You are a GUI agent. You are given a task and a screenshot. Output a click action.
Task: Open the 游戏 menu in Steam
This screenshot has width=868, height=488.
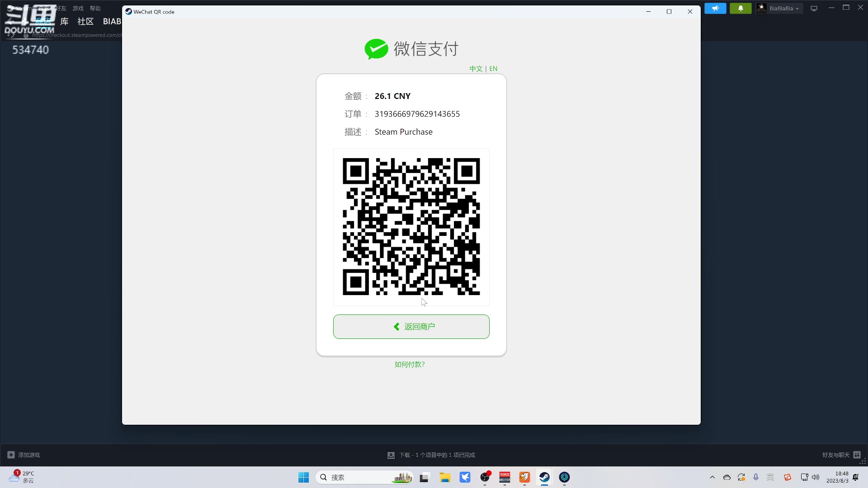[78, 8]
